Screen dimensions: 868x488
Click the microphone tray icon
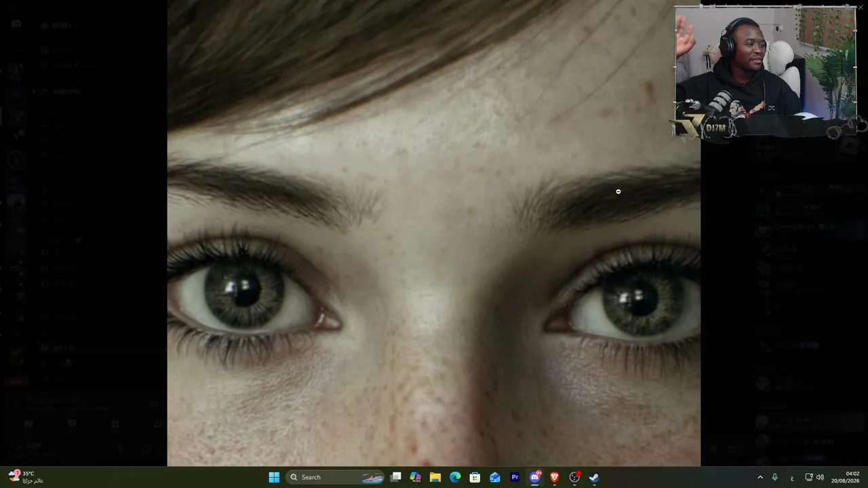[x=775, y=477]
